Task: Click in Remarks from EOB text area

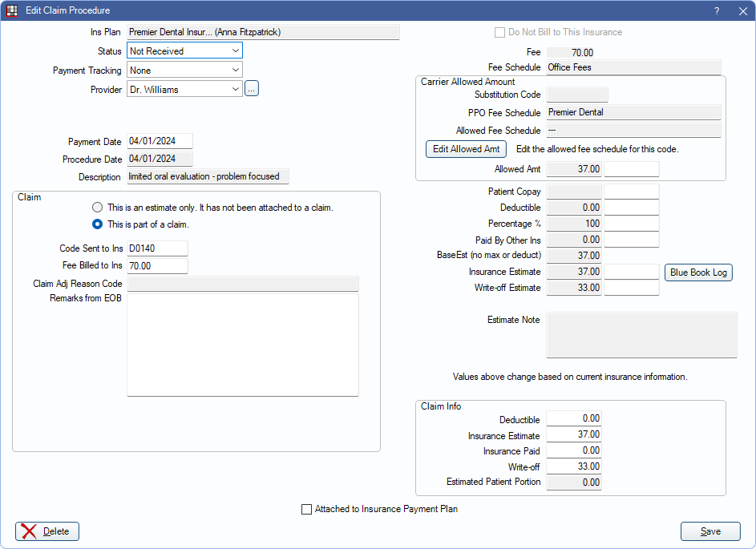Action: click(242, 344)
